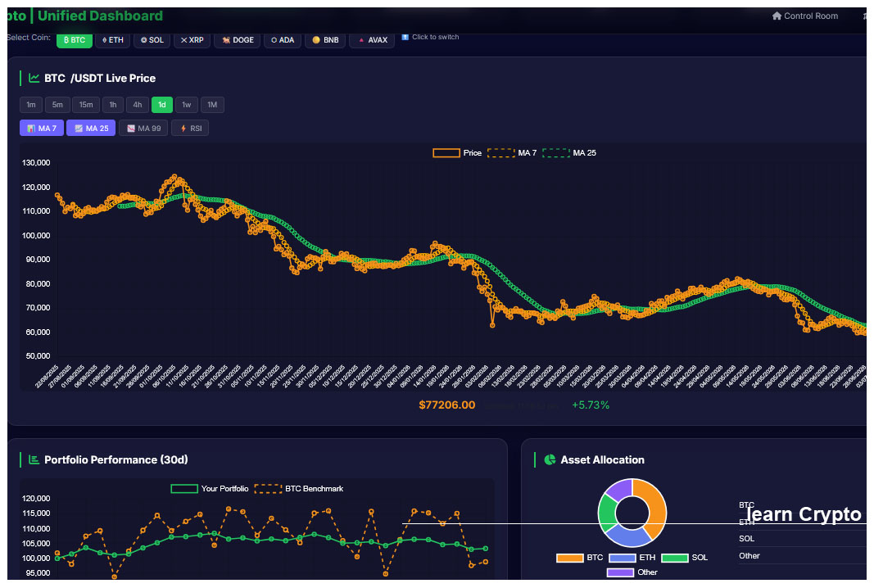Toggle BTC Benchmark legend entry

pos(299,489)
